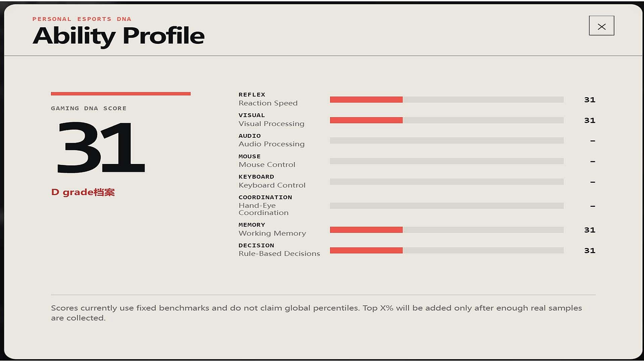Click the Reflex reaction speed progress bar

[447, 100]
